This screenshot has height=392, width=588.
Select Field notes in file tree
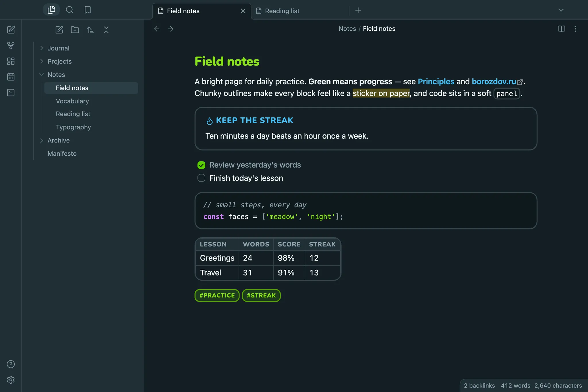coord(91,88)
